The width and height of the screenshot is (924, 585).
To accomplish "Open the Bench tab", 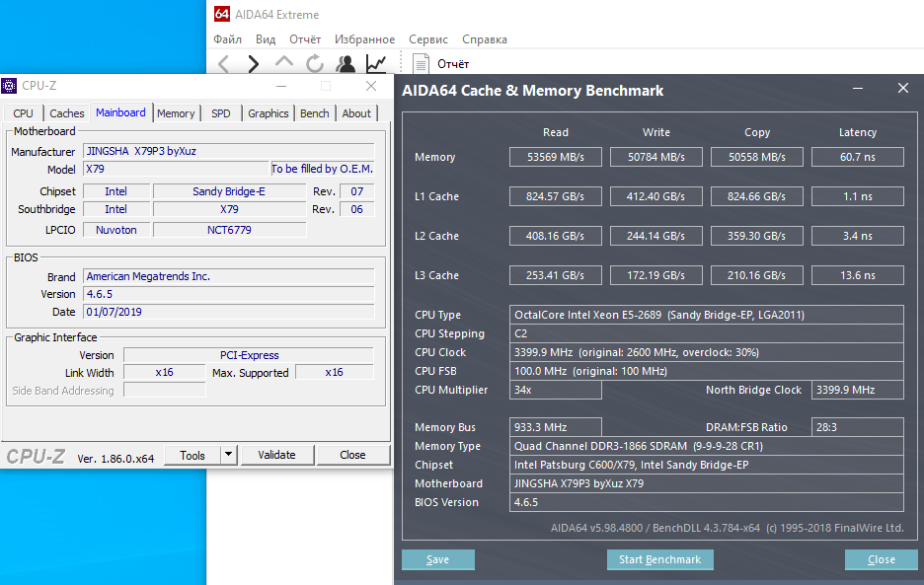I will (x=315, y=113).
